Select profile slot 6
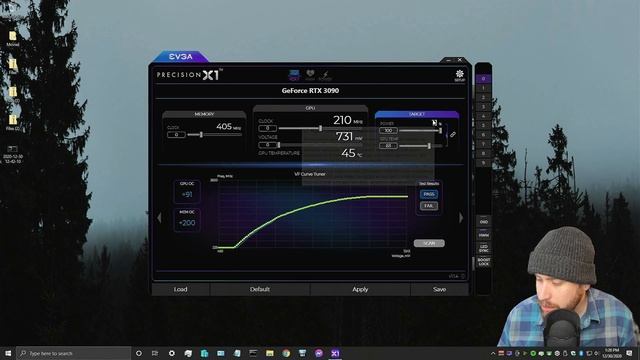 [x=483, y=135]
